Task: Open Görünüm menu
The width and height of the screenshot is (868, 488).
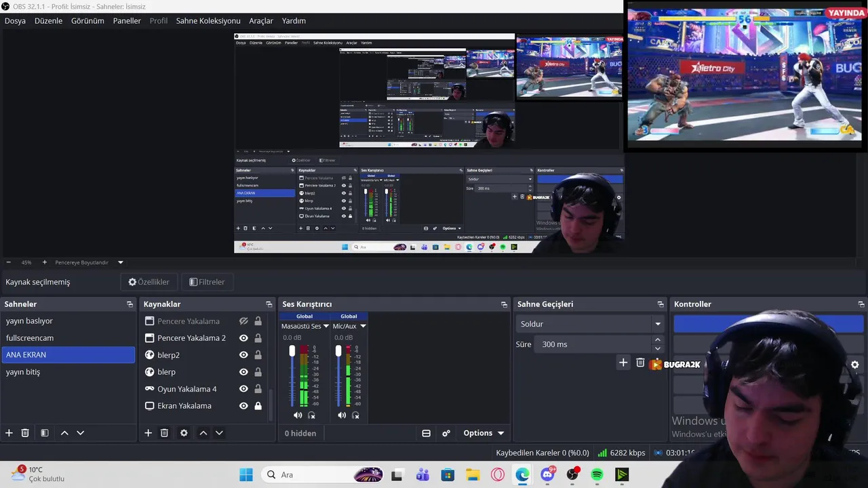Action: pos(87,21)
